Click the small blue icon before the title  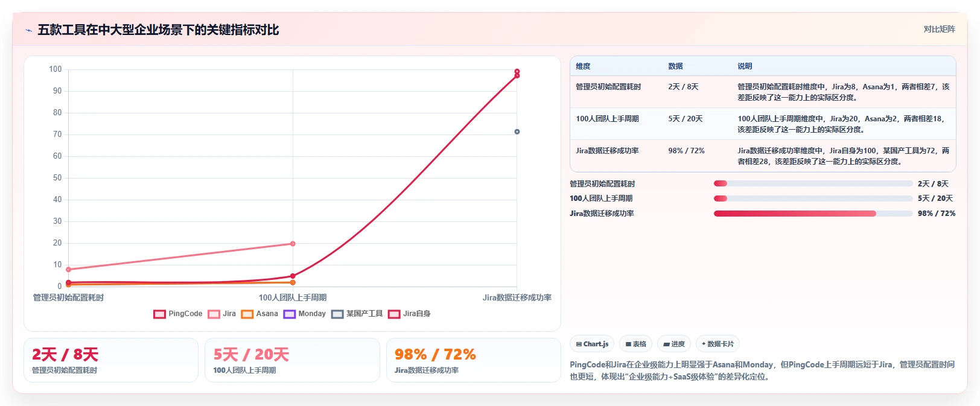pos(28,30)
